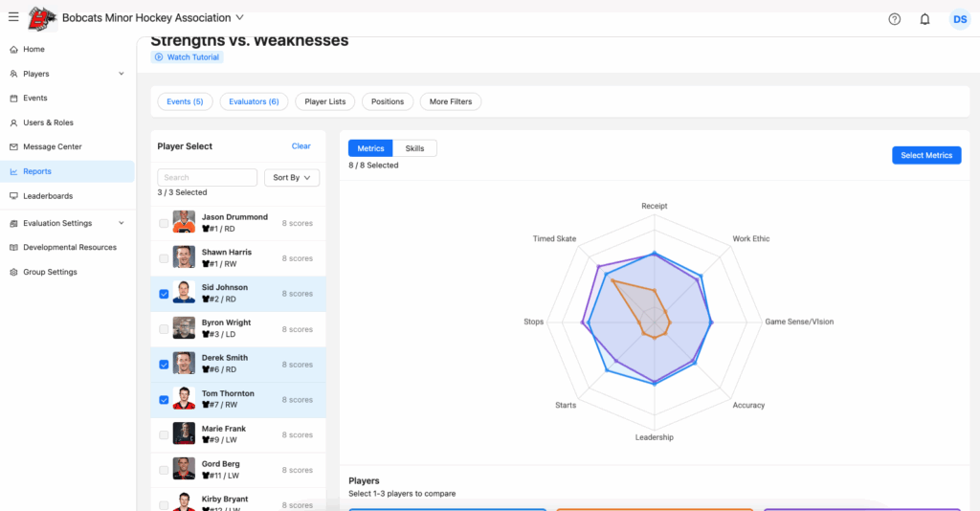The width and height of the screenshot is (980, 511).
Task: Click the Clear link in Player Select
Action: [301, 146]
